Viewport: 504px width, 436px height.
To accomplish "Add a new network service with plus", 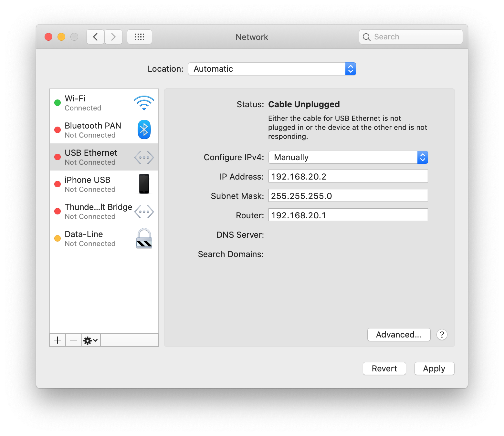I will 58,340.
